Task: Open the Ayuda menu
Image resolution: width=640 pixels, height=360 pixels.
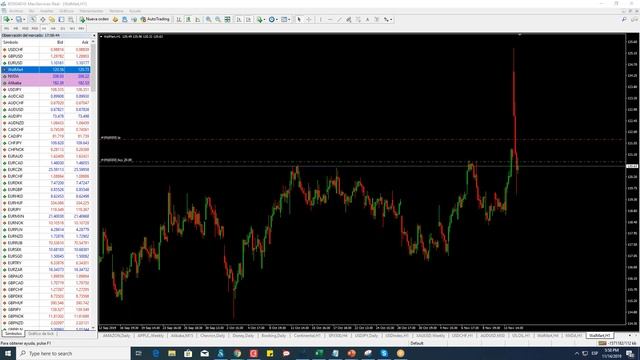Action: click(135, 11)
